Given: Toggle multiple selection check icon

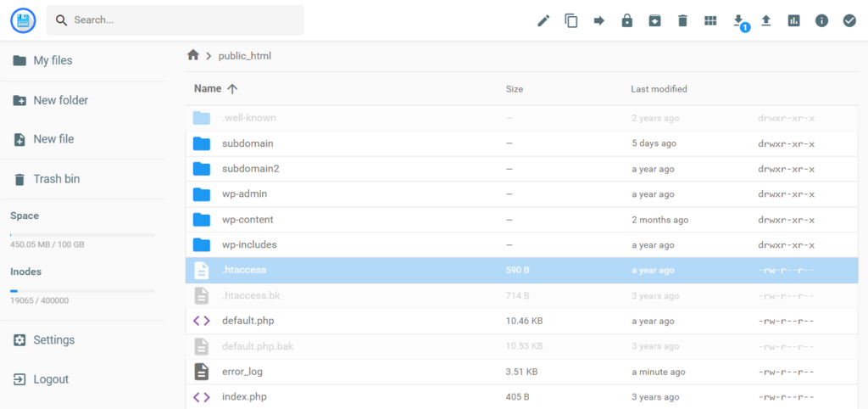Looking at the screenshot, I should [849, 21].
